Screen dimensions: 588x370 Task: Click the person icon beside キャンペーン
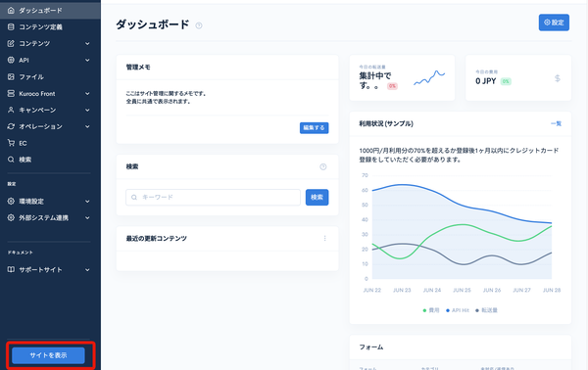coord(11,110)
